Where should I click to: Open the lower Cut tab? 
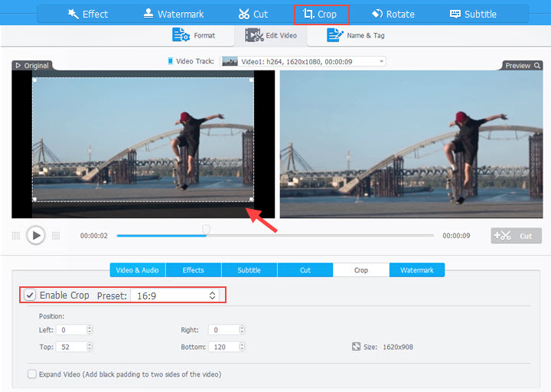coord(305,270)
